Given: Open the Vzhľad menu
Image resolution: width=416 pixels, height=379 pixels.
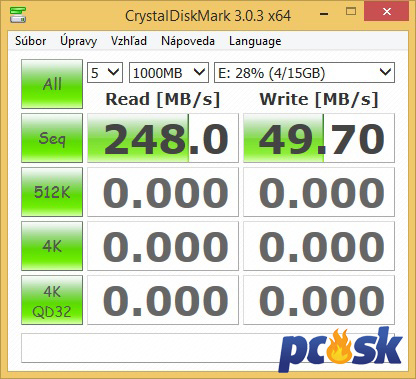Looking at the screenshot, I should coord(129,41).
